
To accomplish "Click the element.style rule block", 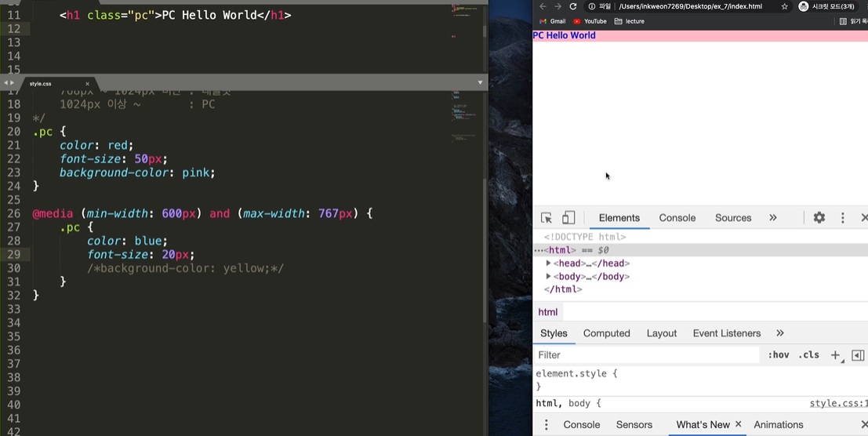I will pyautogui.click(x=576, y=380).
